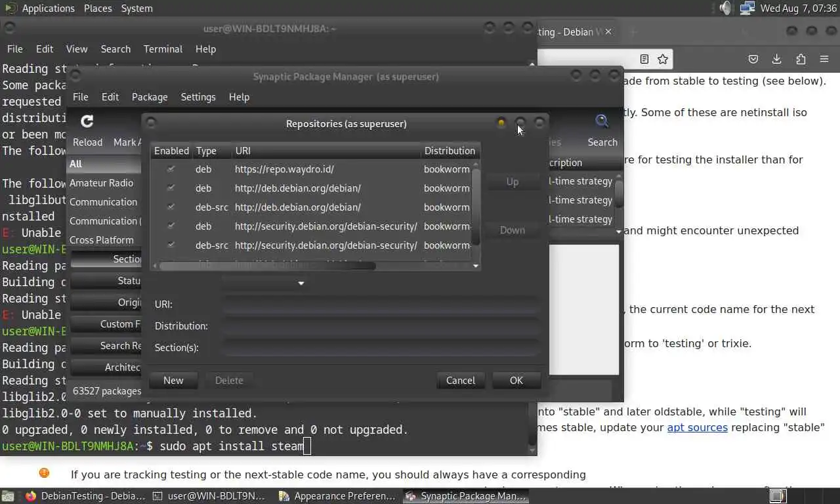The image size is (840, 504).
Task: Confirm the Repositories dialog with OK
Action: tap(516, 380)
